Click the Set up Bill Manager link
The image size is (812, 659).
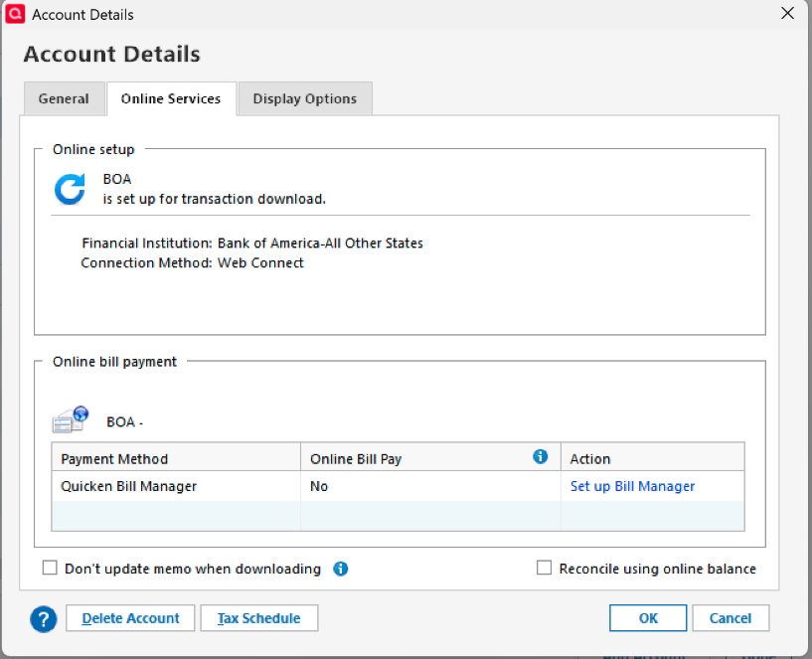(632, 487)
